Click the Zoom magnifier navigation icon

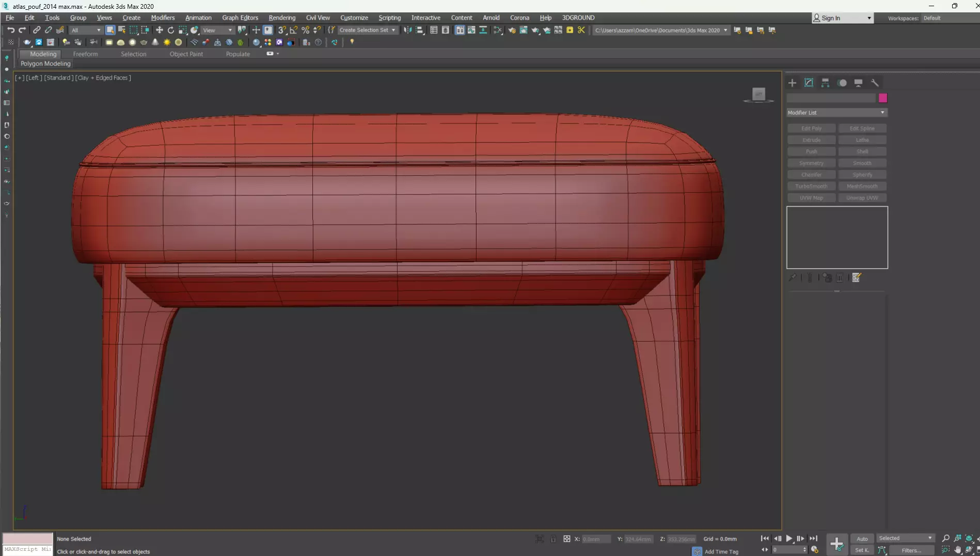tap(946, 538)
